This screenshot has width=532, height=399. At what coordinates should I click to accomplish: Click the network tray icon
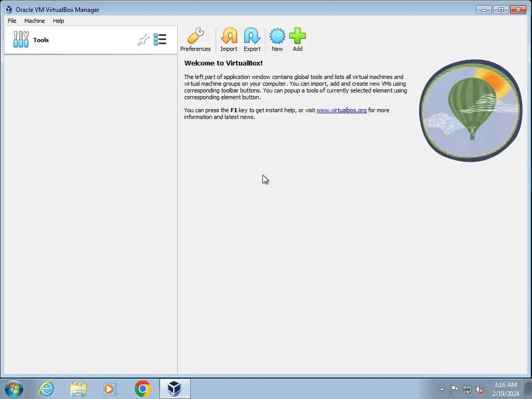pos(467,389)
